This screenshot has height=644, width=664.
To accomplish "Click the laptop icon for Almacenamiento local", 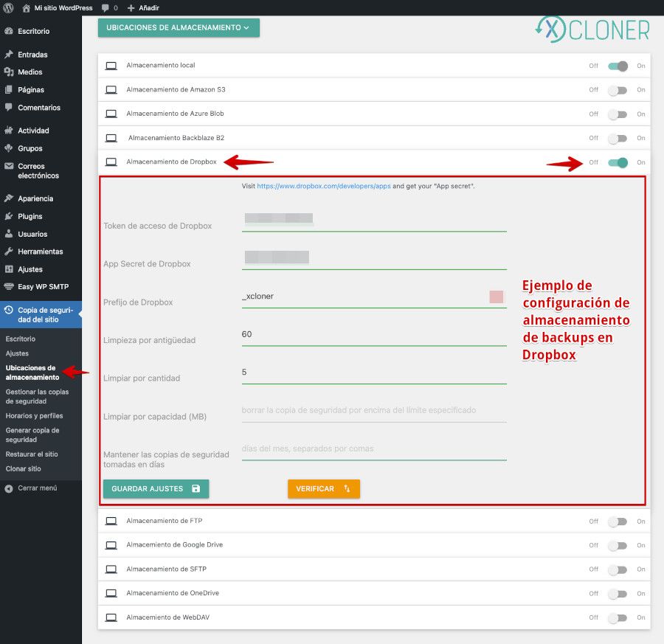I will [111, 66].
